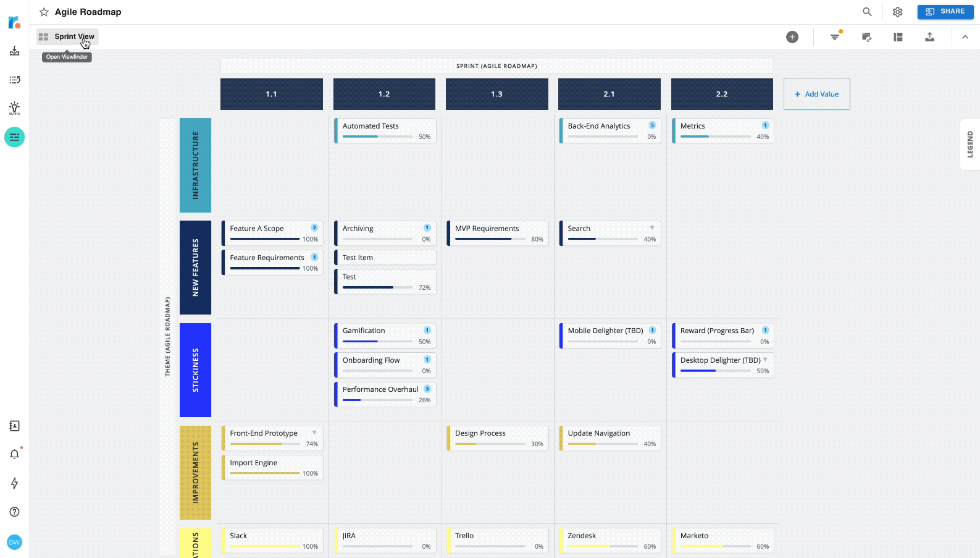The width and height of the screenshot is (980, 558).
Task: Open the Update Navigation card
Action: coord(610,438)
